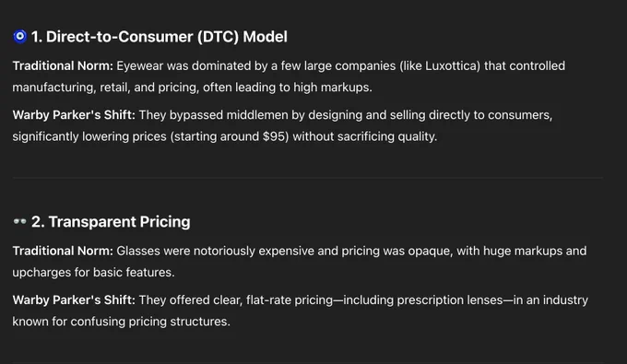The height and width of the screenshot is (364, 627).
Task: Click the $95 price in the paragraph
Action: [274, 136]
